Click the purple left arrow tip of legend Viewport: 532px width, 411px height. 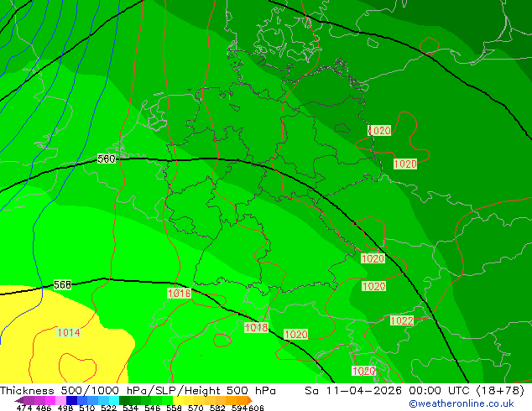tap(18, 400)
